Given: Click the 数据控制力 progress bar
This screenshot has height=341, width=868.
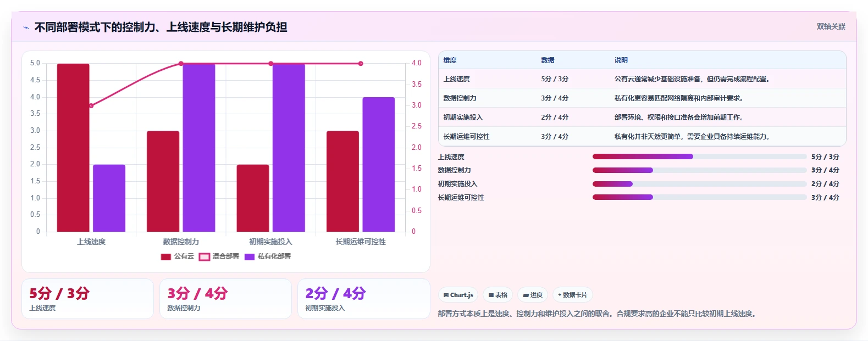Looking at the screenshot, I should [699, 170].
